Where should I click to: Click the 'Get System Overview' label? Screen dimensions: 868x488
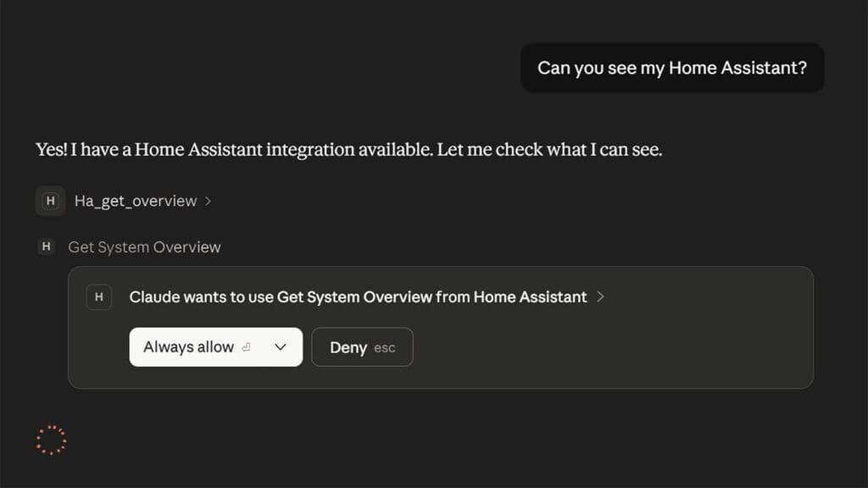coord(144,247)
